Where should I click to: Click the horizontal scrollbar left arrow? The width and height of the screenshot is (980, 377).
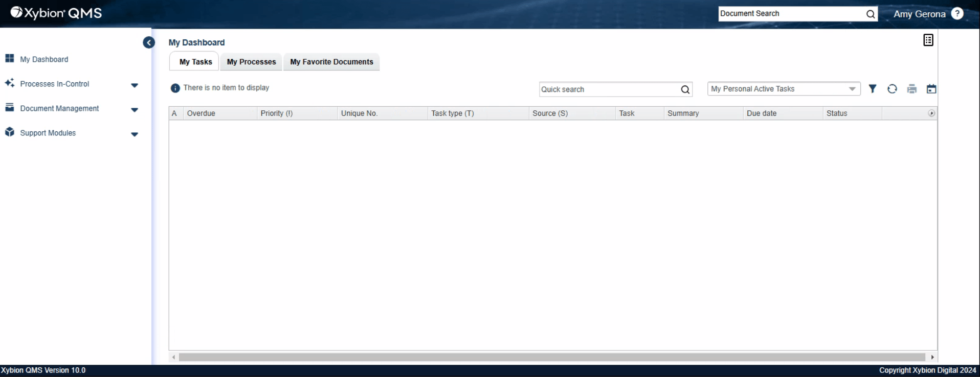click(174, 357)
